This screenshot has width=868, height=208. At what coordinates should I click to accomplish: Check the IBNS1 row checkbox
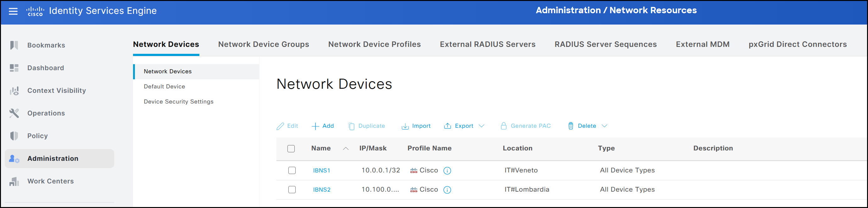(x=292, y=171)
